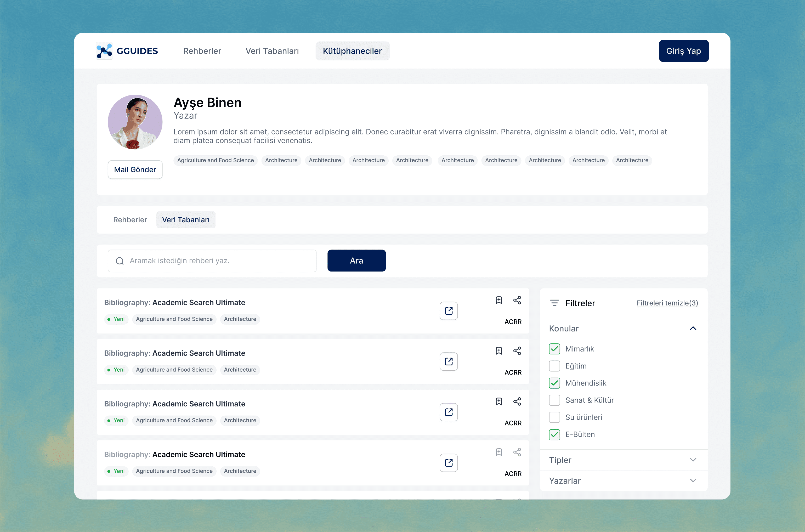Viewport: 805px width, 532px height.
Task: Click the Filtreleri temizle(3) link
Action: 667,303
